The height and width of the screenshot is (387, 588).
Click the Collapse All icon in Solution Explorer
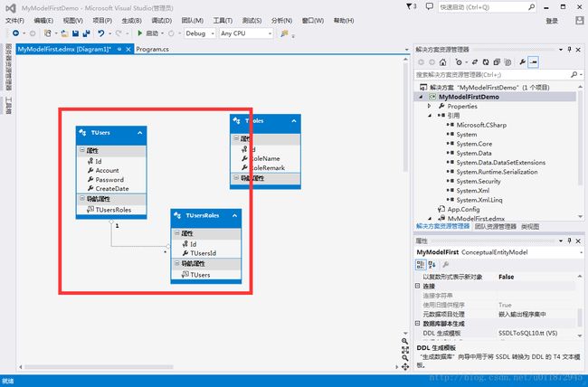[497, 62]
